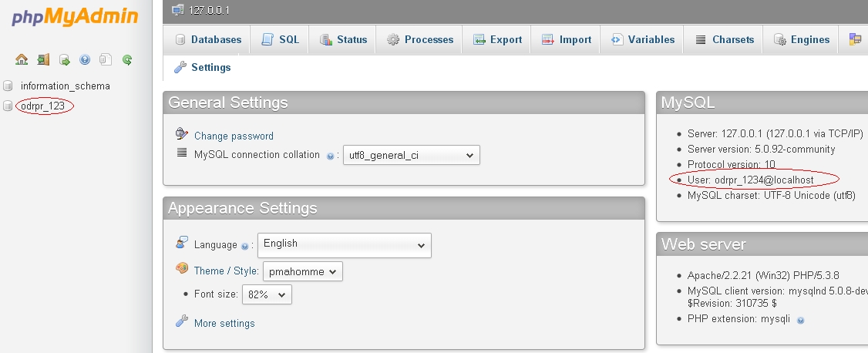This screenshot has width=868, height=353.
Task: Open the English language dropdown
Action: pyautogui.click(x=345, y=245)
